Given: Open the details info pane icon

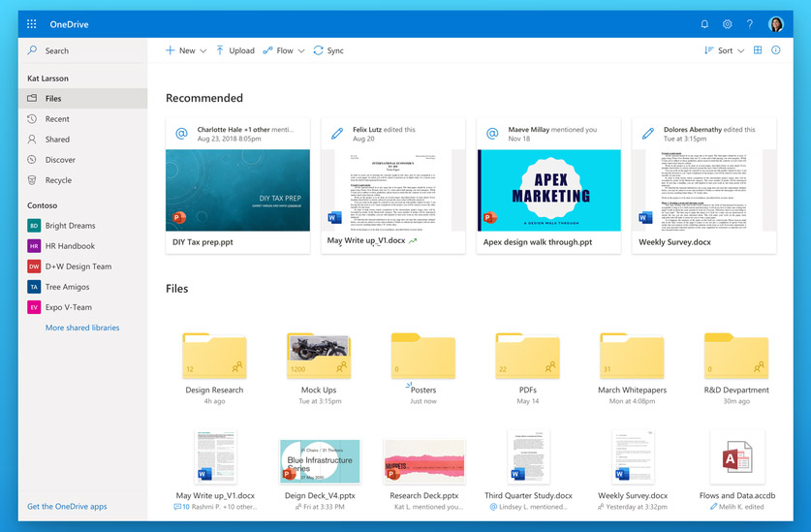Looking at the screenshot, I should coord(776,50).
